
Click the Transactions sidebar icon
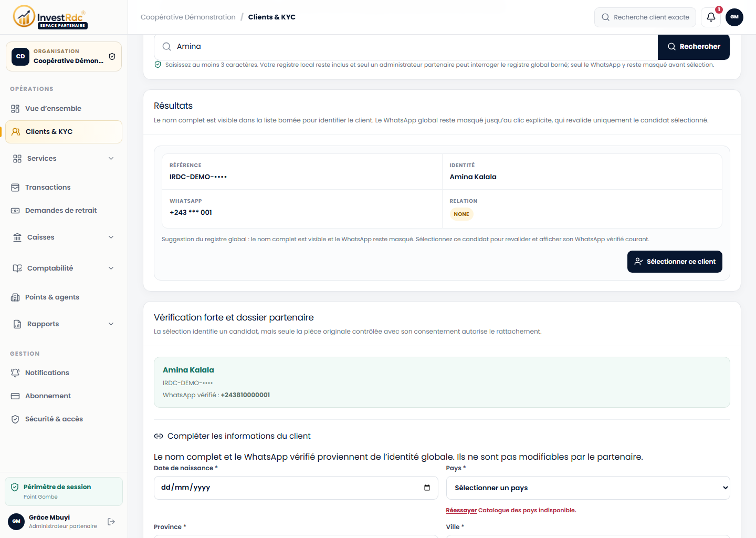tap(15, 188)
